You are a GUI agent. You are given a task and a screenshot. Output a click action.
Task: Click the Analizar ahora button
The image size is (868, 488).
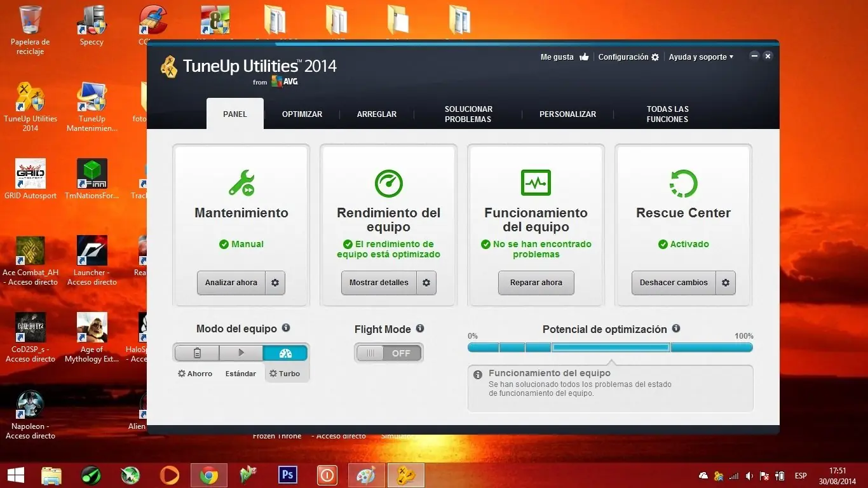coord(231,283)
